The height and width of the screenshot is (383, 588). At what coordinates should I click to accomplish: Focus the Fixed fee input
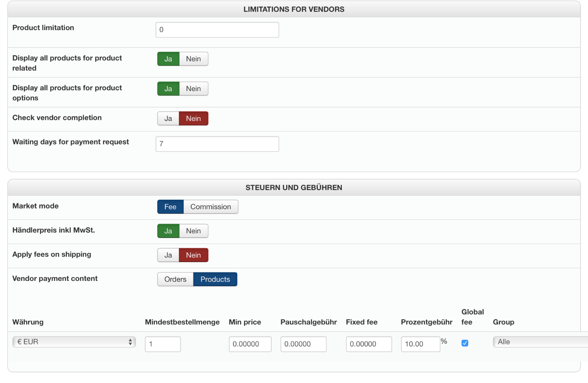[369, 344]
